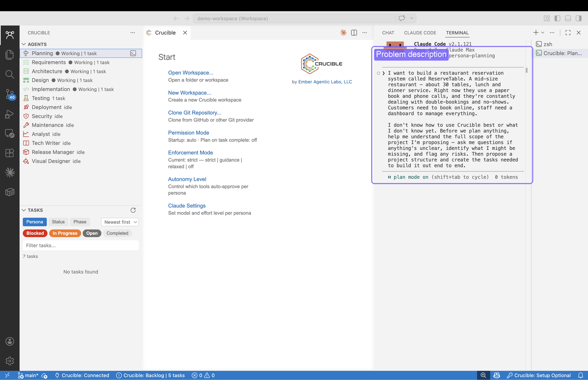Click the Deployment agent rocket icon
Viewport: 588px width, 380px height.
(26, 107)
